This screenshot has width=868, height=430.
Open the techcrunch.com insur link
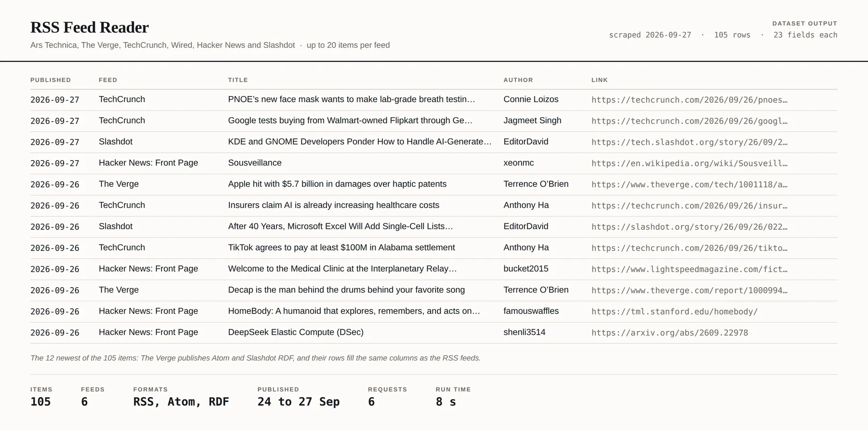(x=690, y=206)
